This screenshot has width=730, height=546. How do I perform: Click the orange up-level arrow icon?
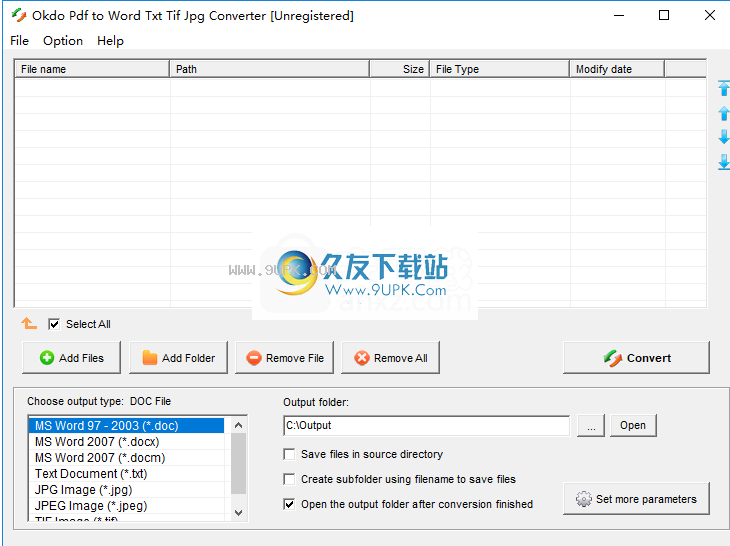[x=29, y=323]
